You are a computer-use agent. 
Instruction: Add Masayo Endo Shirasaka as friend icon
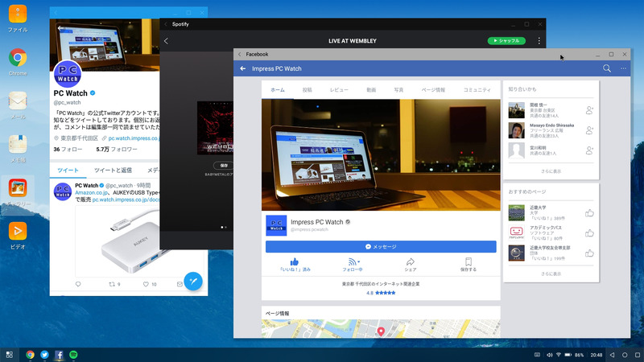(x=589, y=130)
